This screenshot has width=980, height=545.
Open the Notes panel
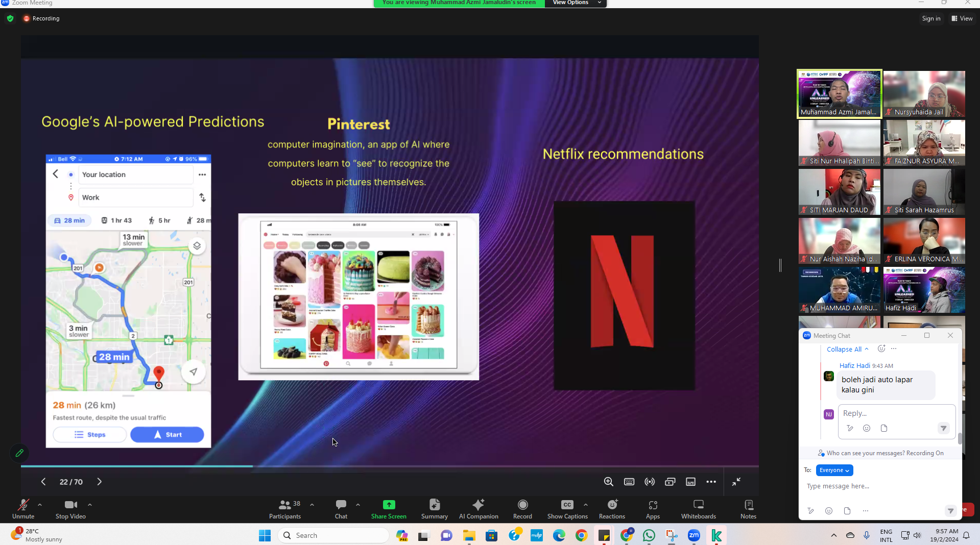pos(748,509)
